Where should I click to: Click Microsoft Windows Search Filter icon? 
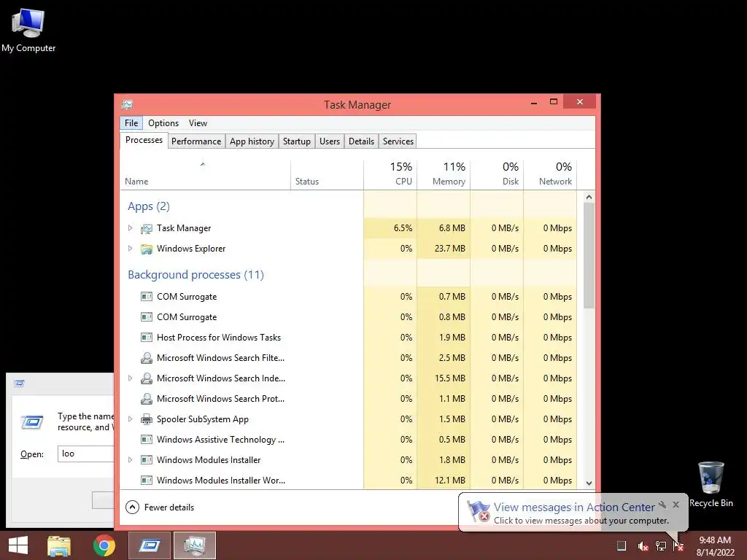[x=146, y=358]
